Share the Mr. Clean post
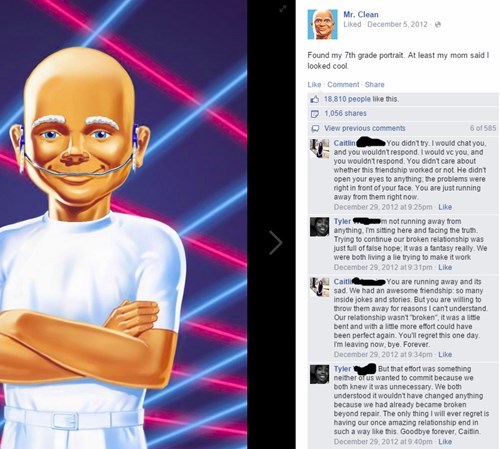Screen dimensions: 500x449 [x=375, y=85]
